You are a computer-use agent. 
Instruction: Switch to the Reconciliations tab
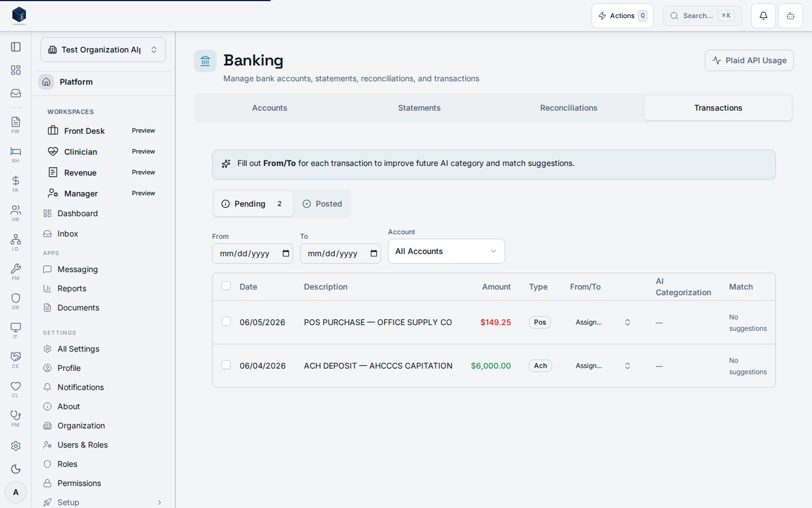click(568, 108)
